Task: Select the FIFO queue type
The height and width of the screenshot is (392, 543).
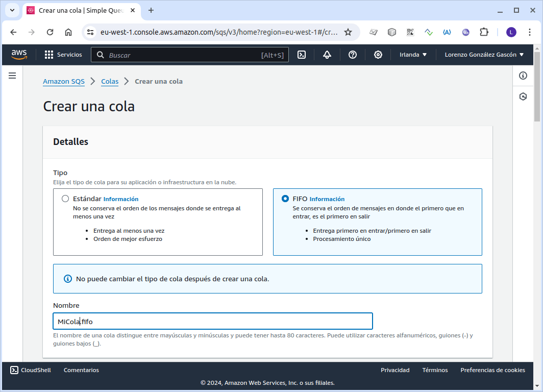Action: click(x=285, y=199)
